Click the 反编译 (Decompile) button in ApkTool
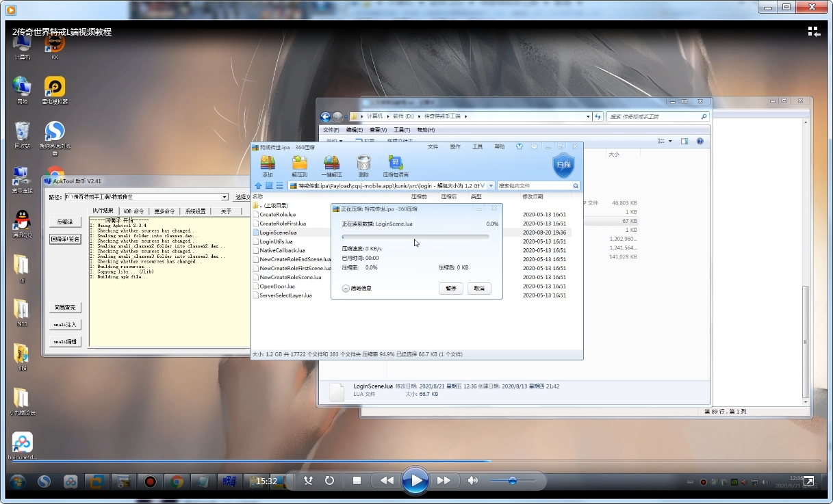Viewport: 833px width, 504px height. click(65, 222)
